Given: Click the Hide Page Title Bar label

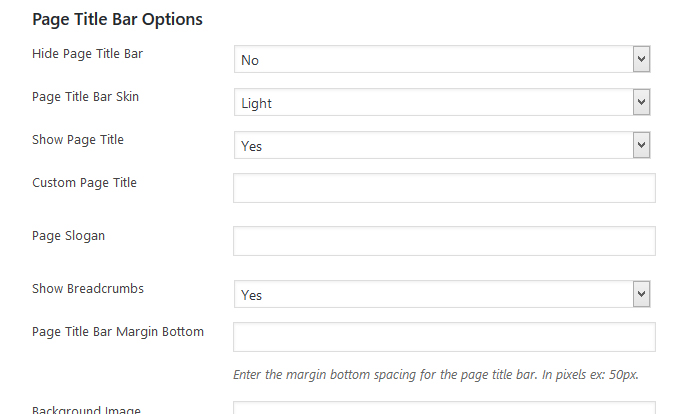Looking at the screenshot, I should [x=88, y=53].
